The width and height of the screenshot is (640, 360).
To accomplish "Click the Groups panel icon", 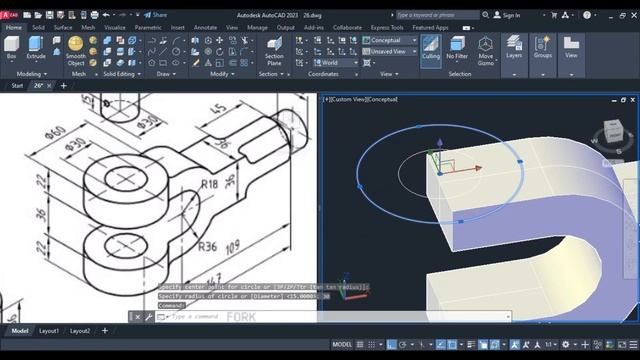I will pos(542,47).
